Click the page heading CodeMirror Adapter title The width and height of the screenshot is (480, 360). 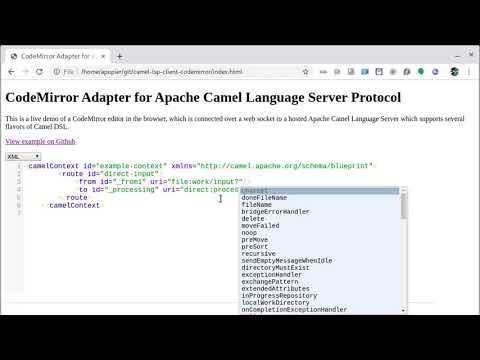(203, 97)
